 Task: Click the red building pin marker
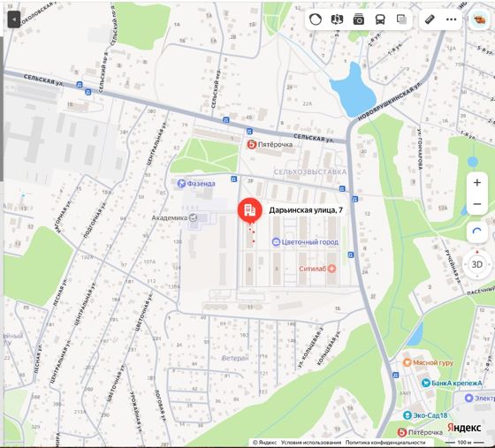click(x=249, y=210)
